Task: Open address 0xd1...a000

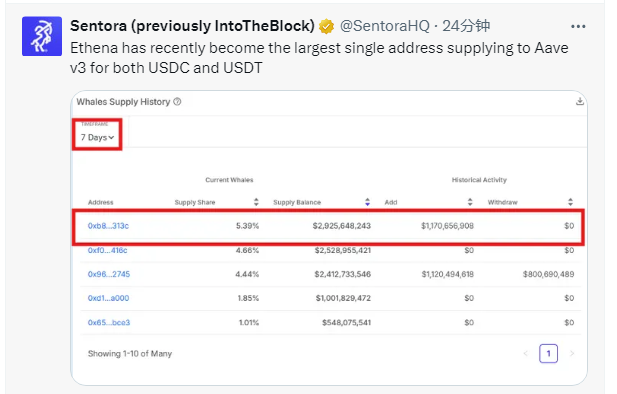Action: pos(108,298)
